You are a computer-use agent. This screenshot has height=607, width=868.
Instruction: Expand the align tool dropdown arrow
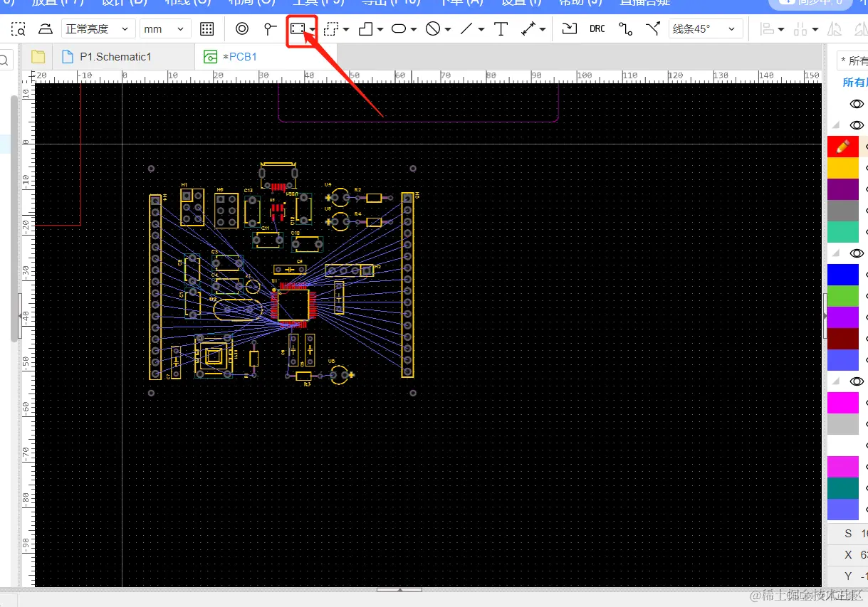781,30
